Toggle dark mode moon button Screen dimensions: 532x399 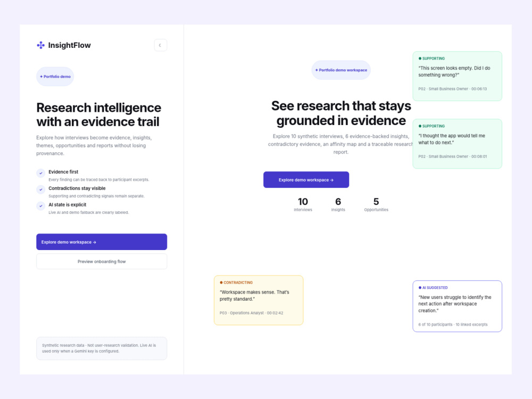click(161, 45)
